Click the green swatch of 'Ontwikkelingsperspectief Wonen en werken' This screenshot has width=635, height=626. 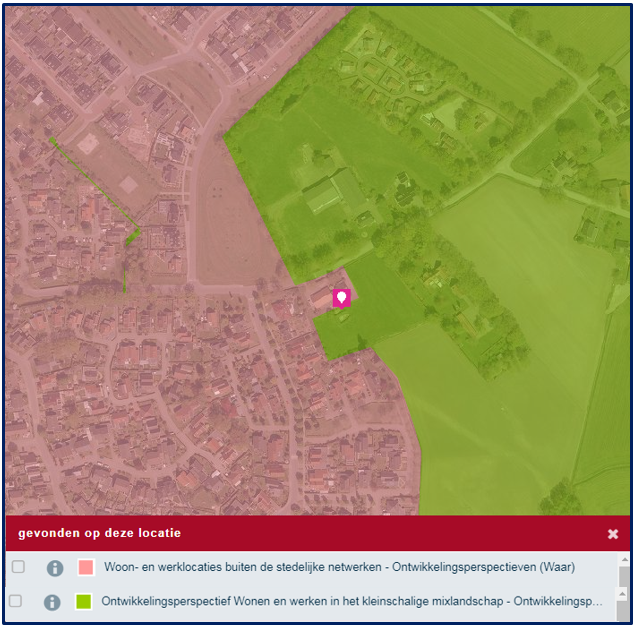coord(84,601)
